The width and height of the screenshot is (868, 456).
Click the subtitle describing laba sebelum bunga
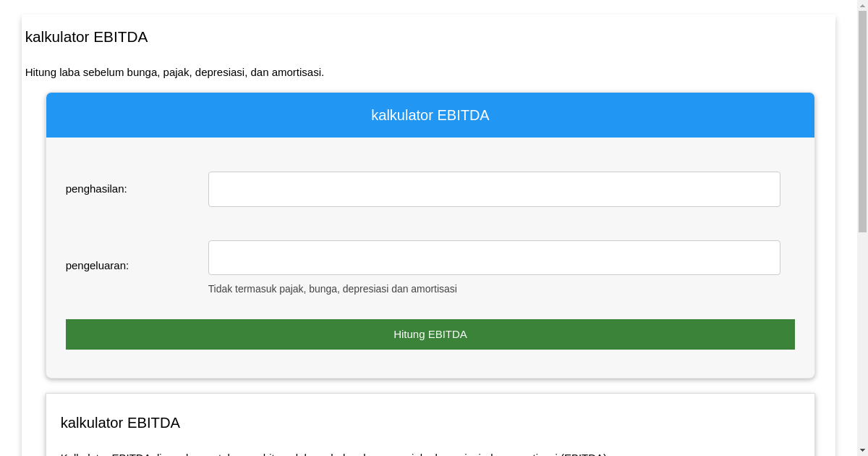[174, 72]
